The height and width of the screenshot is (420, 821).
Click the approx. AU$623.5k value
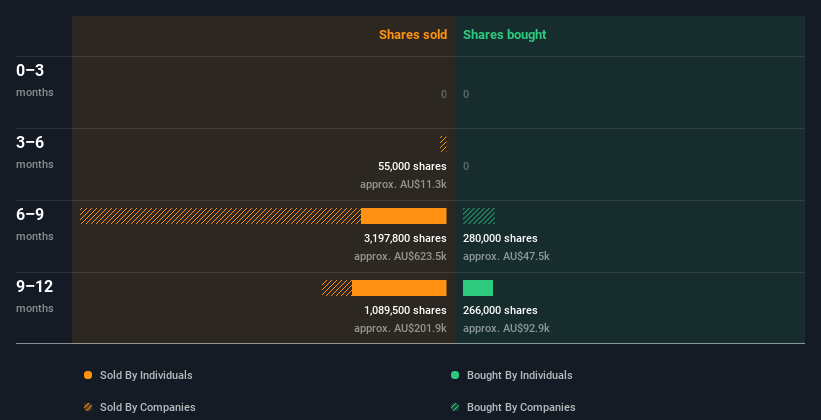point(400,257)
